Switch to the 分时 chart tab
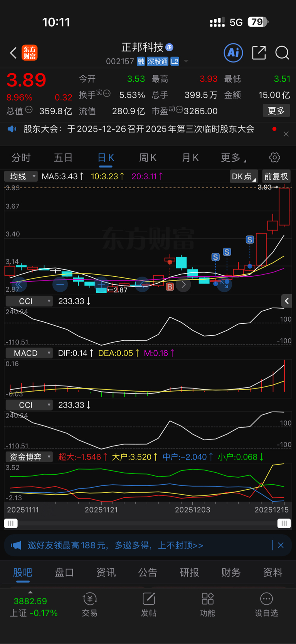 click(21, 157)
